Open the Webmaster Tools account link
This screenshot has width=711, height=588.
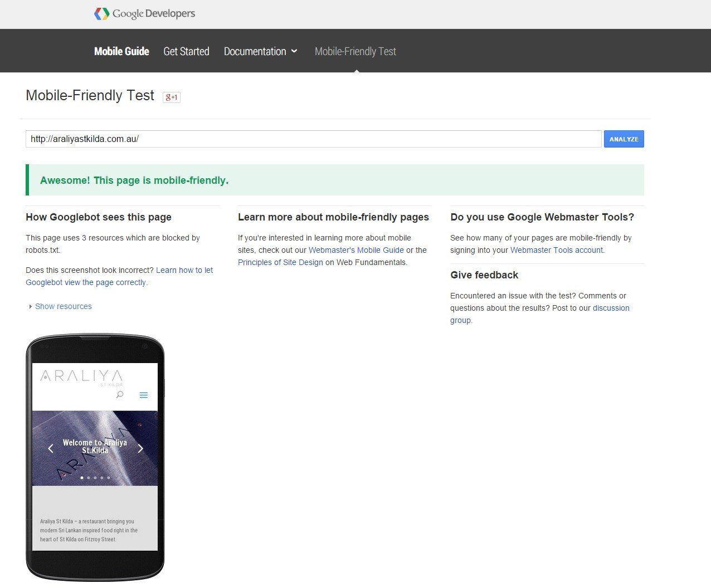(x=557, y=250)
